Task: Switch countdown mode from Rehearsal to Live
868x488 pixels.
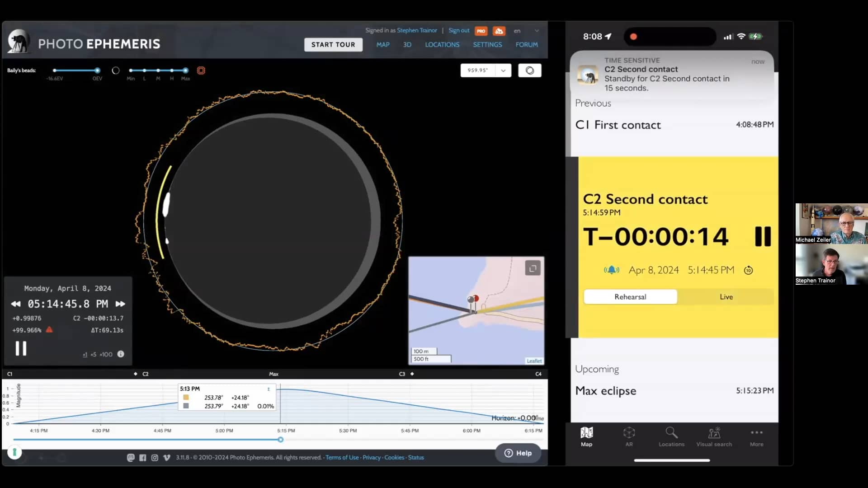Action: [x=726, y=296]
